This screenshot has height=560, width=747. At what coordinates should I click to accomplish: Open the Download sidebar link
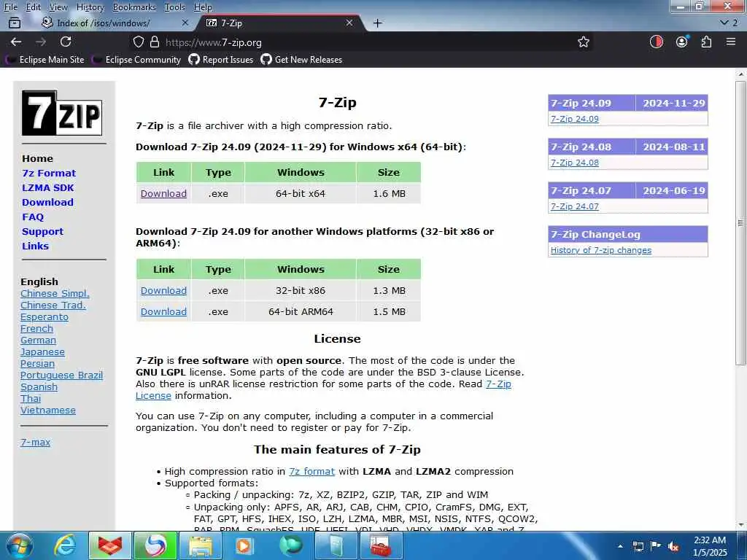click(x=47, y=202)
